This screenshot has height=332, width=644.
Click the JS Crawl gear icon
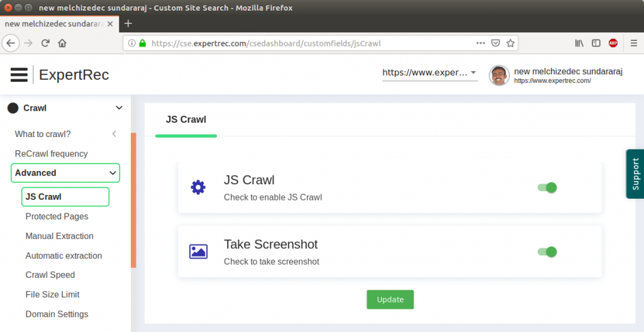click(x=198, y=187)
